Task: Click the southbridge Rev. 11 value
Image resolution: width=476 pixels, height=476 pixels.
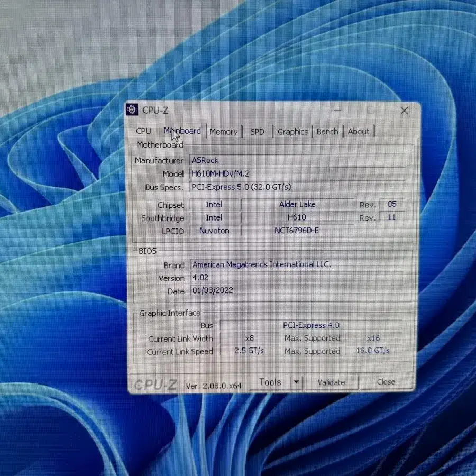Action: (392, 217)
